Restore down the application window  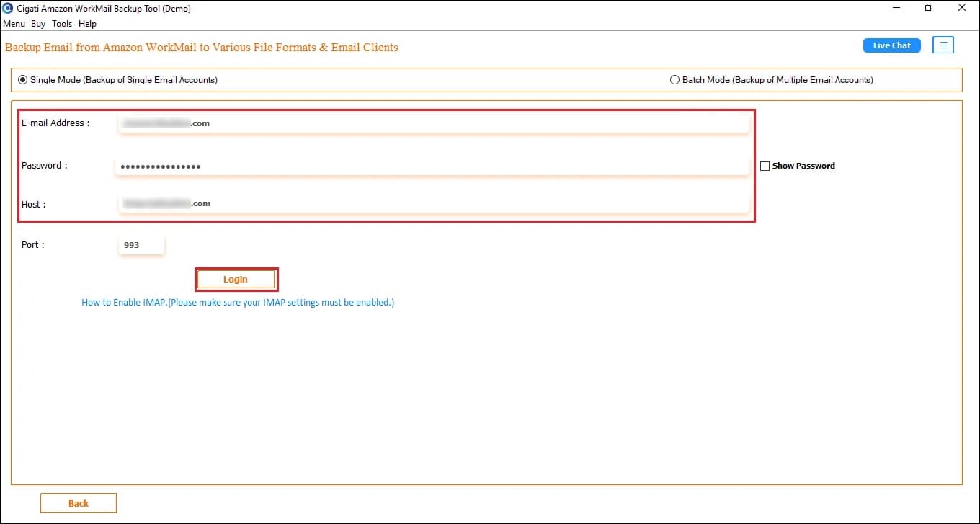click(929, 8)
